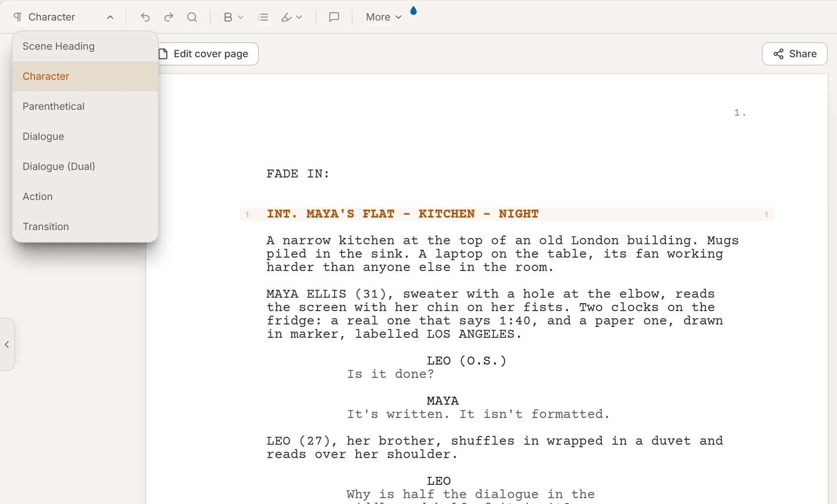Expand the bold formatting options chevron
The width and height of the screenshot is (837, 504).
coord(241,17)
